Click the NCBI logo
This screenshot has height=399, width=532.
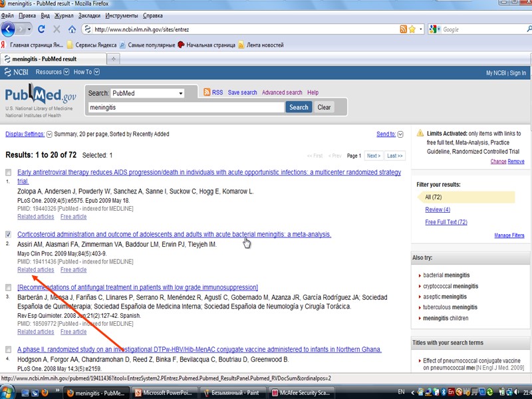pos(16,72)
